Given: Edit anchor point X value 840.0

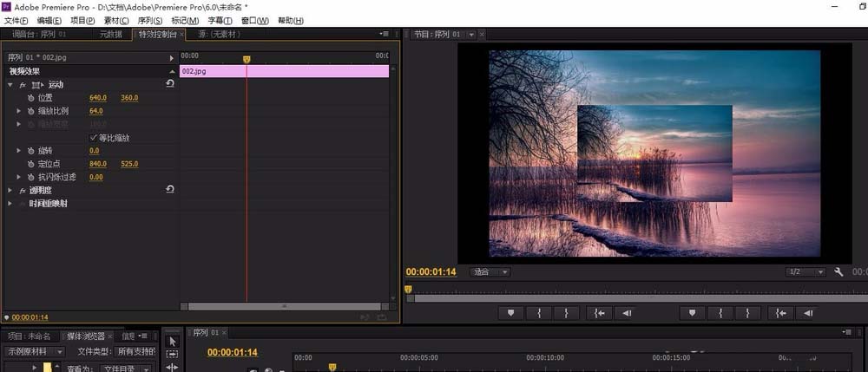Looking at the screenshot, I should coord(98,164).
